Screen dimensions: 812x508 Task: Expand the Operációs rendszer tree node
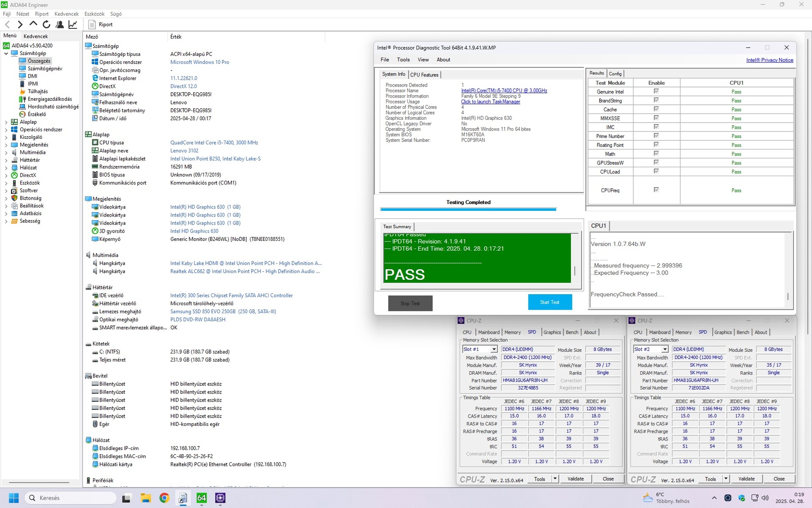pos(6,130)
